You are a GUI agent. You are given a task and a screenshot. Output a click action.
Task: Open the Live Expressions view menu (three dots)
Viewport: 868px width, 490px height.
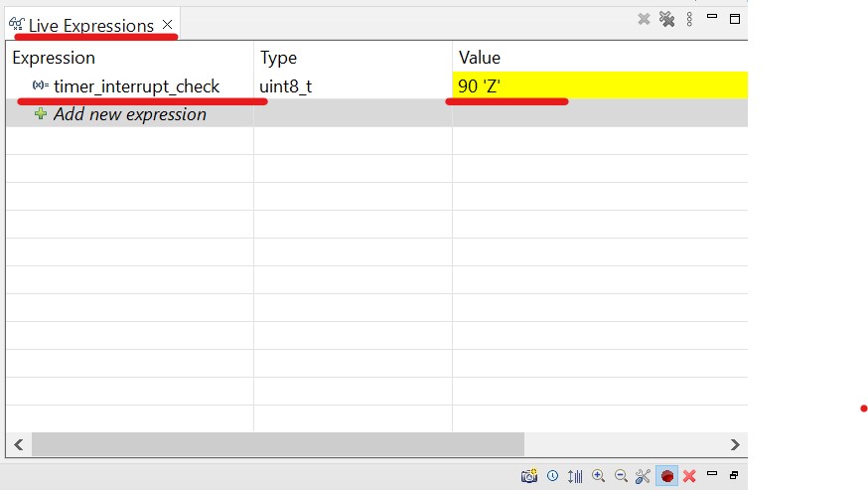689,20
